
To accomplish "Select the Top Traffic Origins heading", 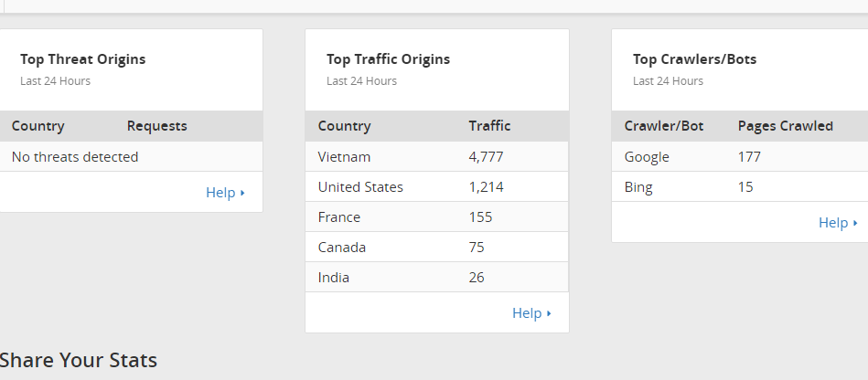I will tap(388, 59).
